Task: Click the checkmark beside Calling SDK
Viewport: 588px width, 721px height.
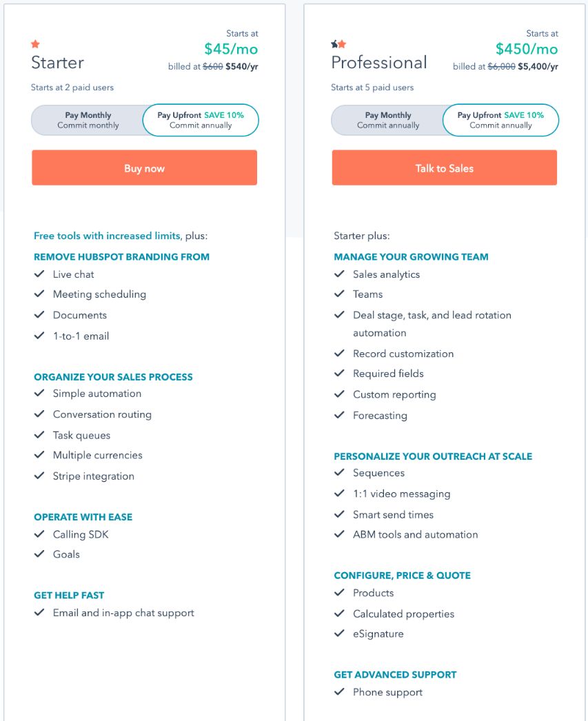Action: (39, 534)
